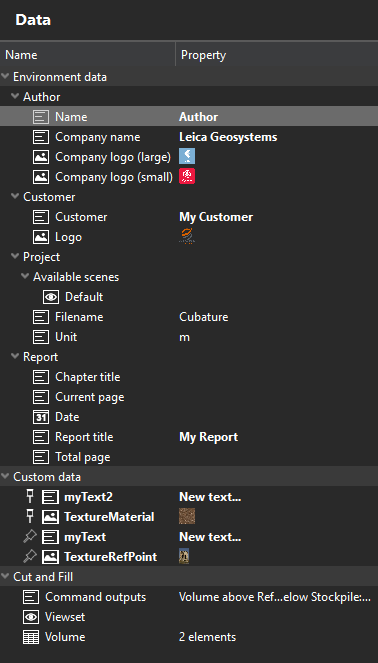Select the Default scene row label
Viewport: 378px width, 663px height.
tap(84, 297)
